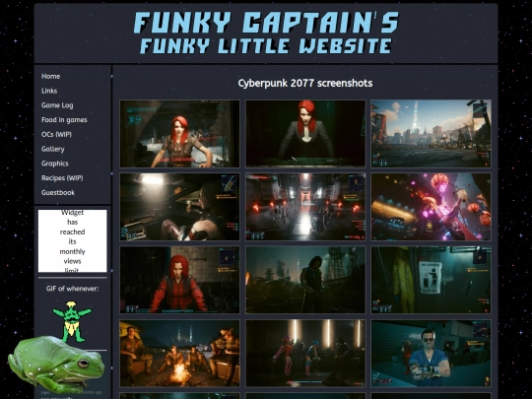Open the Home page link
This screenshot has width=532, height=399.
(50, 76)
